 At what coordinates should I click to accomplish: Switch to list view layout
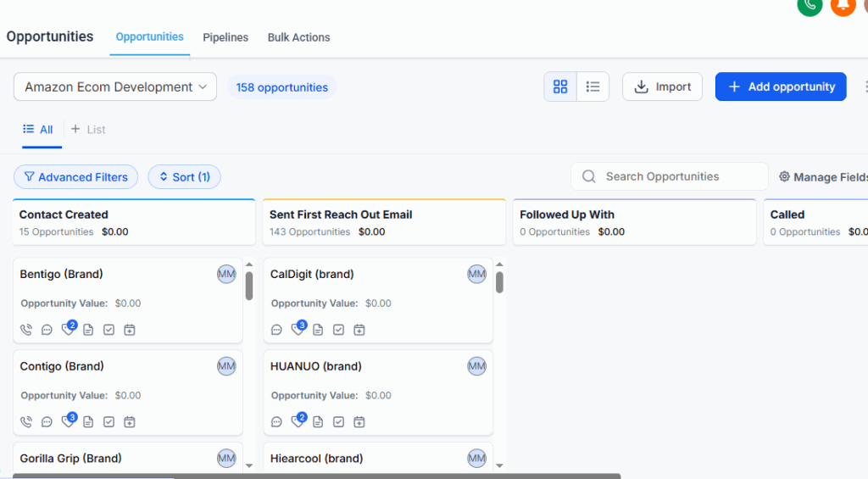(x=593, y=86)
